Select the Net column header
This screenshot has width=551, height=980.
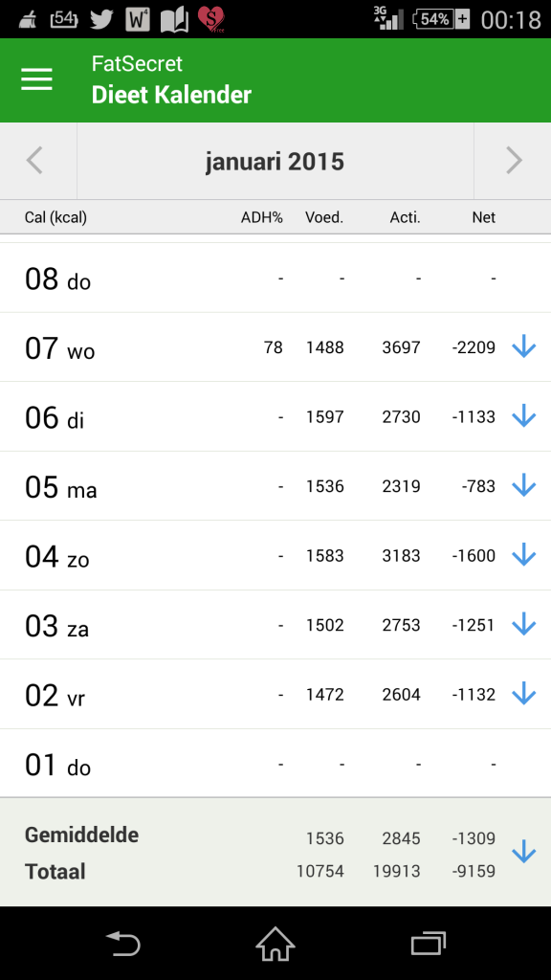pyautogui.click(x=483, y=217)
